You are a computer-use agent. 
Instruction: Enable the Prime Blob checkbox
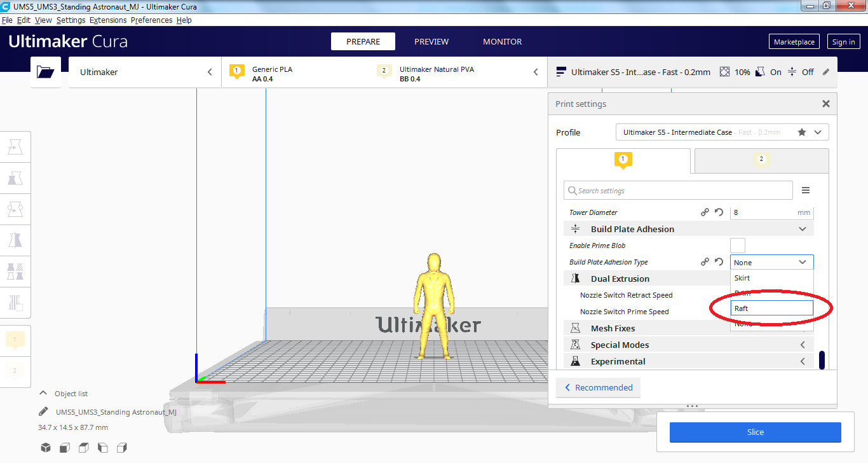(737, 245)
